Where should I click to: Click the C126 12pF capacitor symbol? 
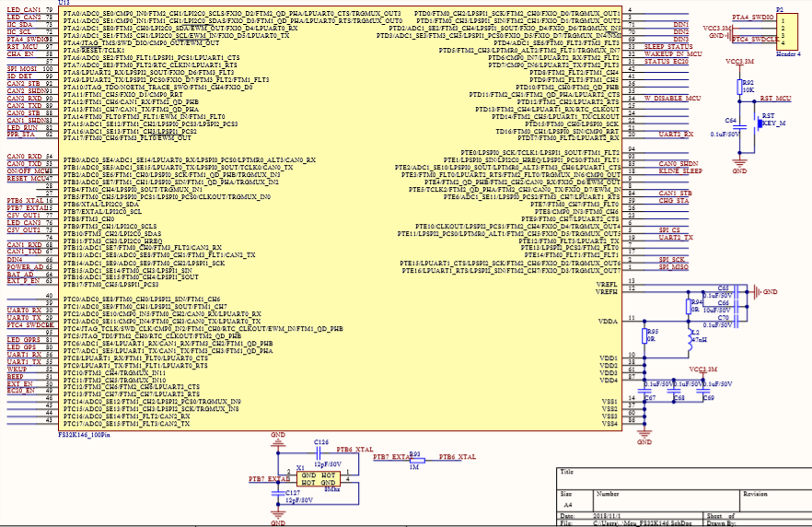[x=319, y=453]
